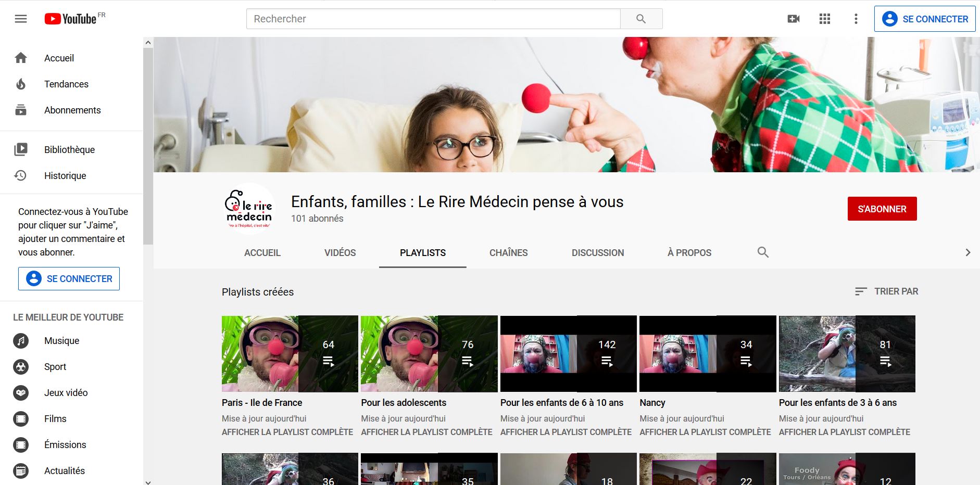Open Pour les enfants de 3 à 6 ans
The width and height of the screenshot is (980, 485).
(x=838, y=403)
